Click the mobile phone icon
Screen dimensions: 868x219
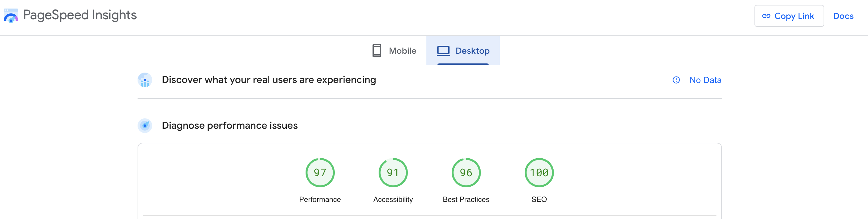point(376,51)
